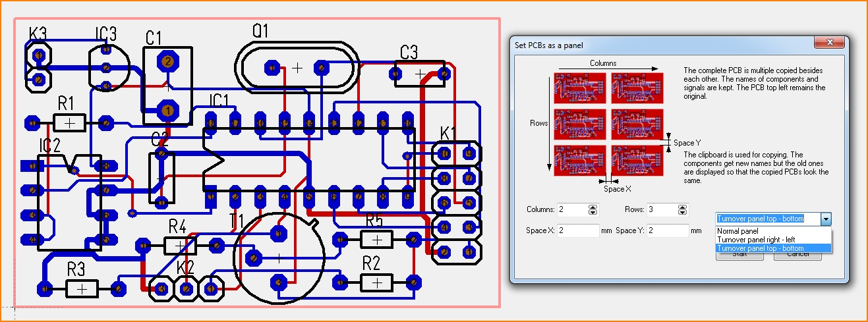This screenshot has width=868, height=322.
Task: Select resistor R3 at the board bottom
Action: pyautogui.click(x=82, y=288)
